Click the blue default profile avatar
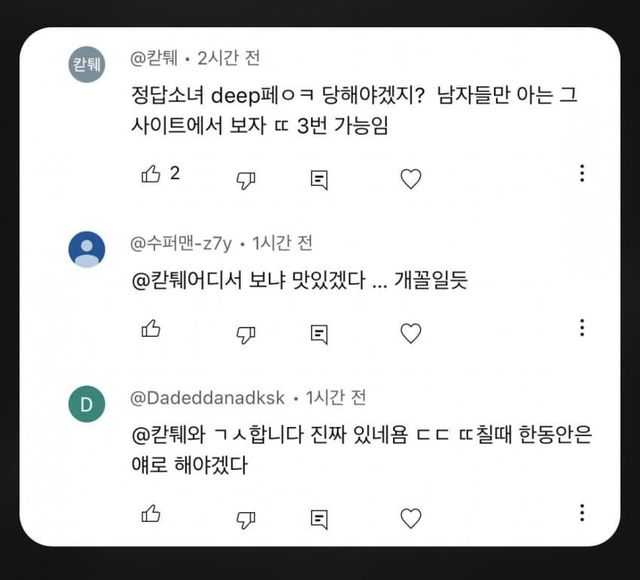Screen dimensions: 640x580 [x=86, y=249]
